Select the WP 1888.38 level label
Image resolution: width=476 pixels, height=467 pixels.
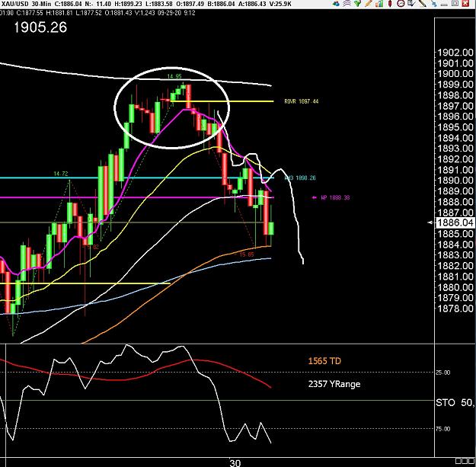point(335,197)
